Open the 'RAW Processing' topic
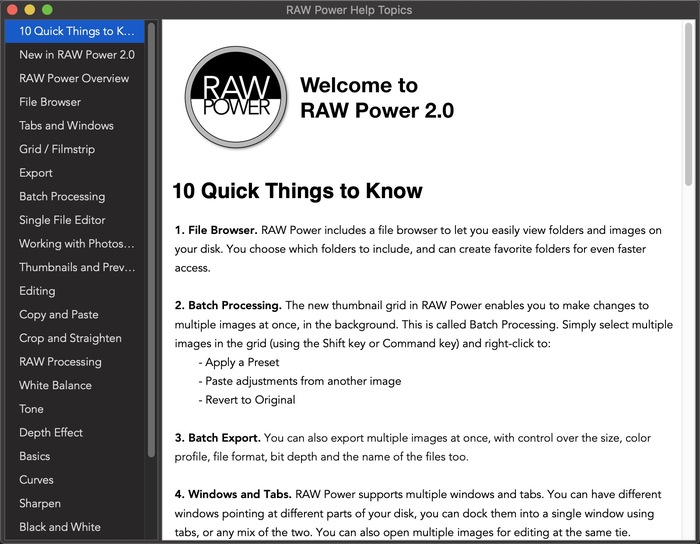The height and width of the screenshot is (544, 700). (75, 362)
